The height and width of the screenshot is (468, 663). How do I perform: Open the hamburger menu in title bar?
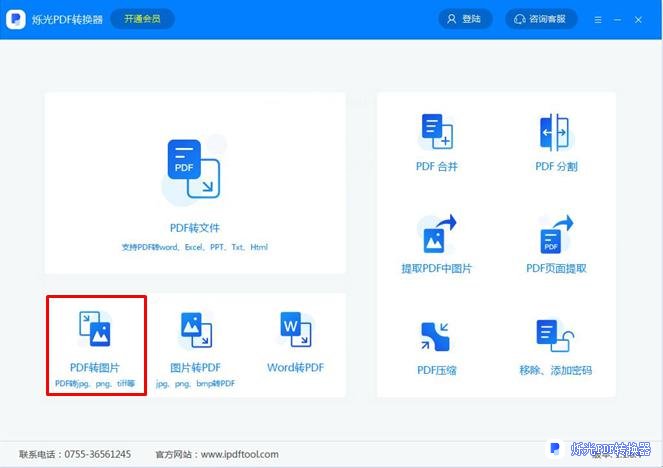pos(598,19)
